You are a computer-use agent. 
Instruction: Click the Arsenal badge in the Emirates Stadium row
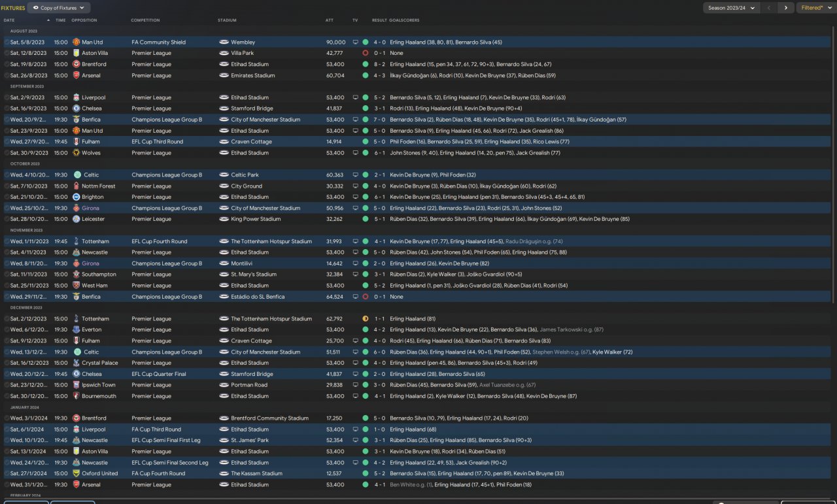pos(77,75)
